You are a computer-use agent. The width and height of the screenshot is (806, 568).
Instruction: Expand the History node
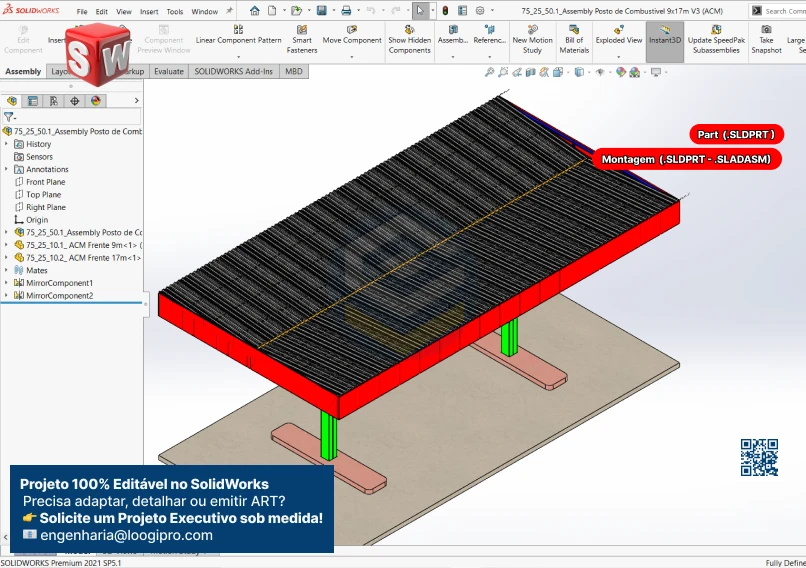[6, 144]
